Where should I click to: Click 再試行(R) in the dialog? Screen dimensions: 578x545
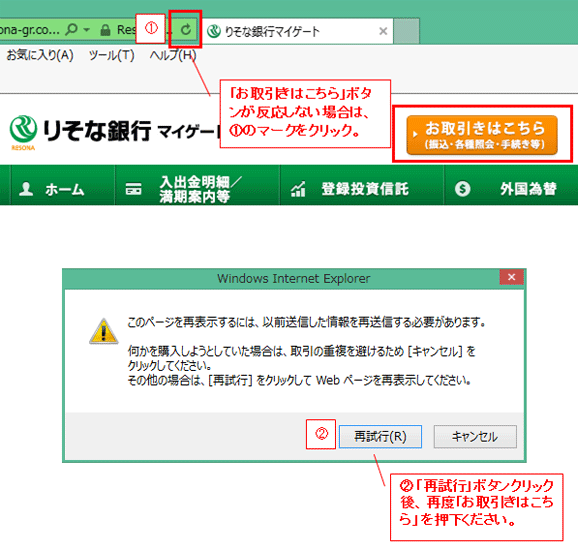pyautogui.click(x=380, y=437)
